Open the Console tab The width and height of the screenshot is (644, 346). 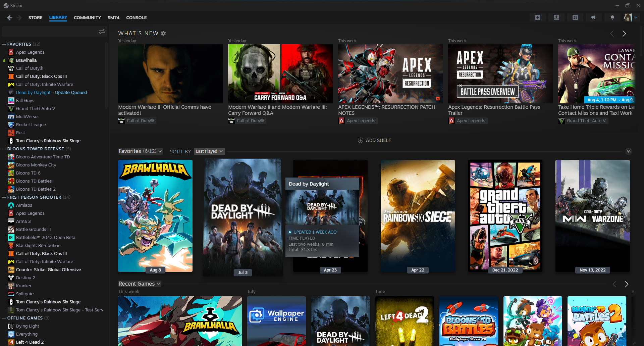pos(136,17)
